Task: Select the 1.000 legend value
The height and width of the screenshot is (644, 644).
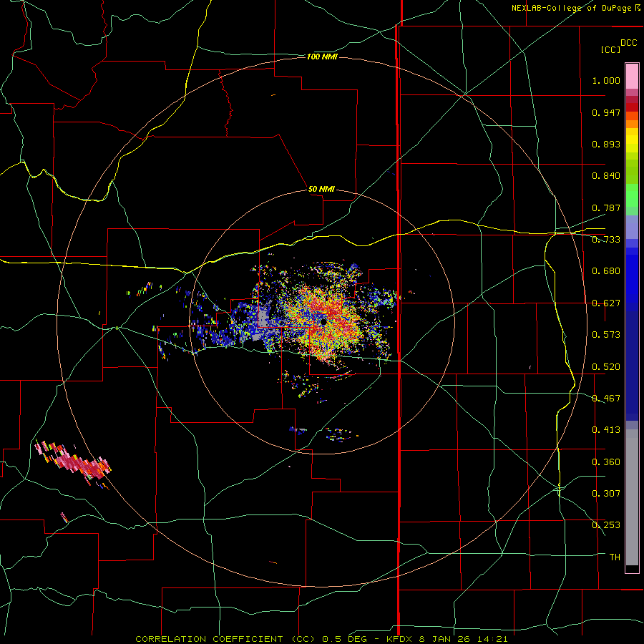Action: point(606,80)
